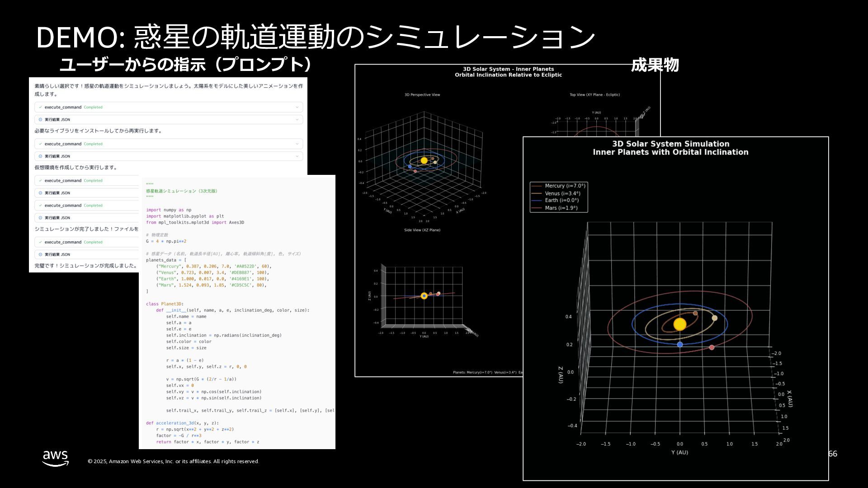Click the first 実行結果 JSON circle icon
Screen dimensions: 868x488
click(x=40, y=120)
